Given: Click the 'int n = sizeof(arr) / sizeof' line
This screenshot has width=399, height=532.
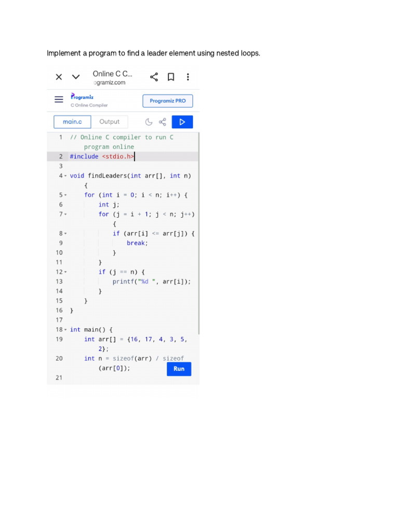Looking at the screenshot, I should pyautogui.click(x=134, y=358).
